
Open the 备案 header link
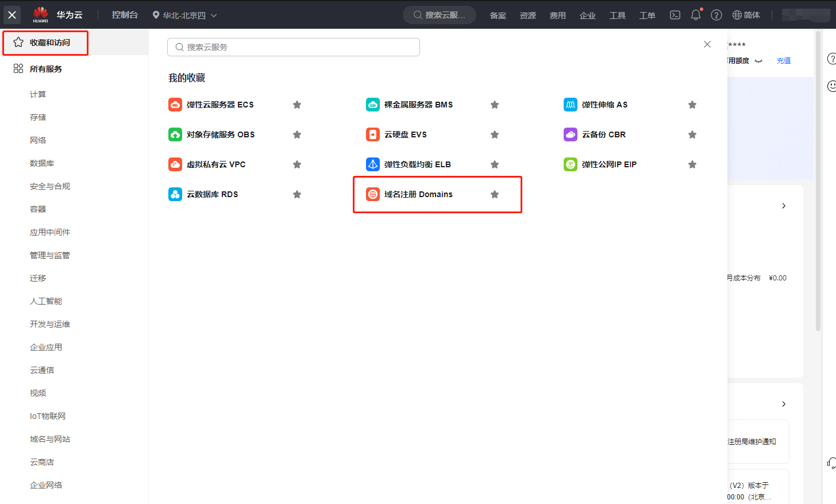coord(498,16)
